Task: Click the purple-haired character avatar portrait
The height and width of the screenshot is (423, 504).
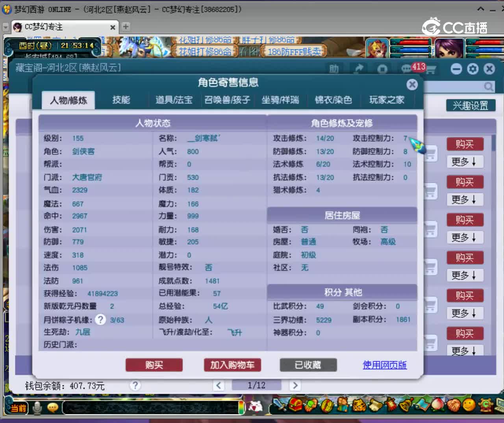Action: pos(449,48)
